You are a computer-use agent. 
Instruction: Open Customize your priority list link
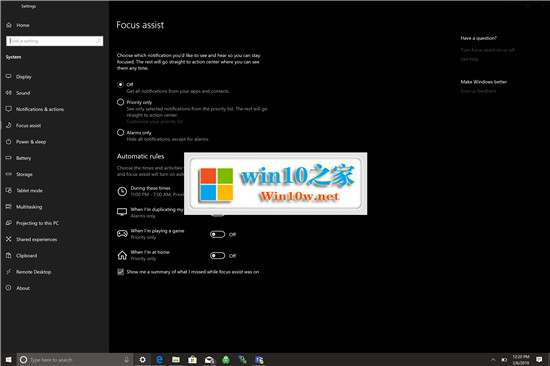coord(155,121)
